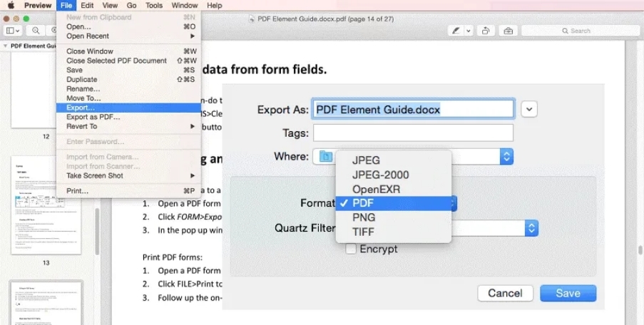Screen dimensions: 644x325
Task: Click the folder icon in Where popup
Action: pyautogui.click(x=326, y=156)
